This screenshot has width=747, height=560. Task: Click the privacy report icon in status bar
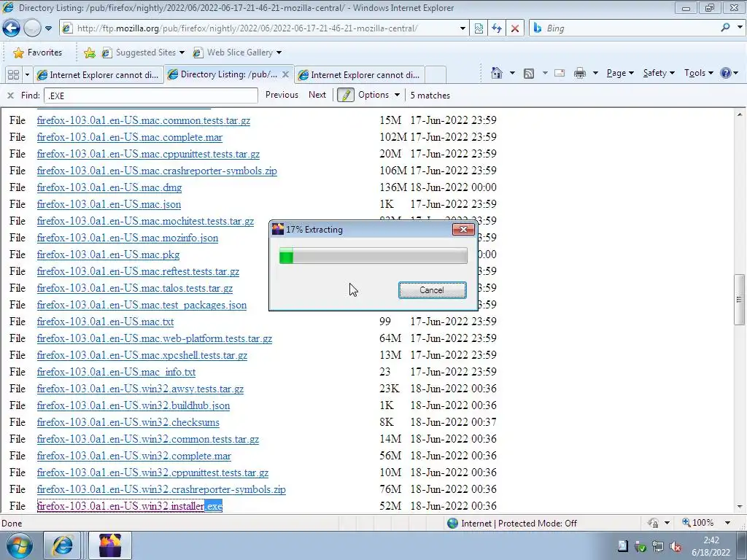(x=653, y=523)
